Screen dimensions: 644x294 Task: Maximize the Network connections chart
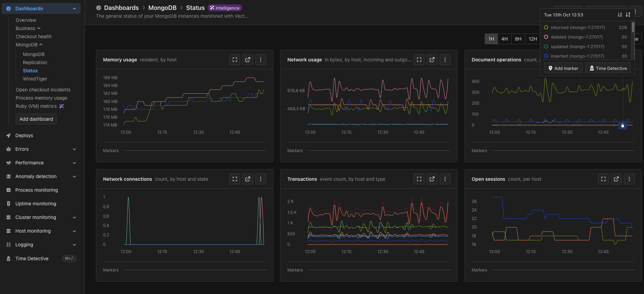[x=235, y=179]
